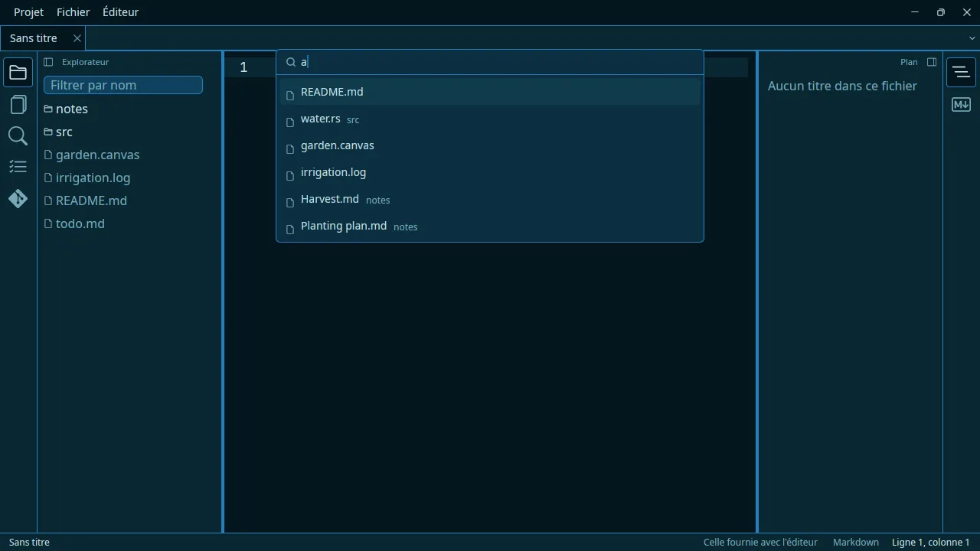The image size is (980, 551).
Task: Open todo.md in the Explorateur tree
Action: click(74, 223)
